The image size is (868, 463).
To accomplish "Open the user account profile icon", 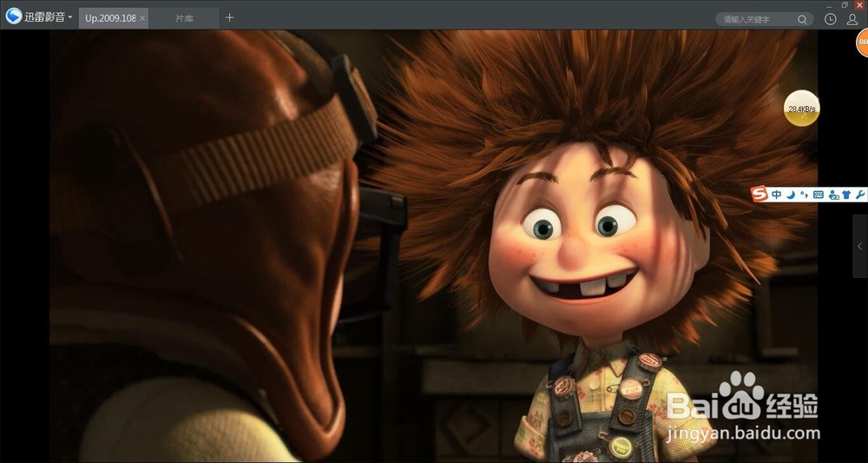I will (852, 19).
